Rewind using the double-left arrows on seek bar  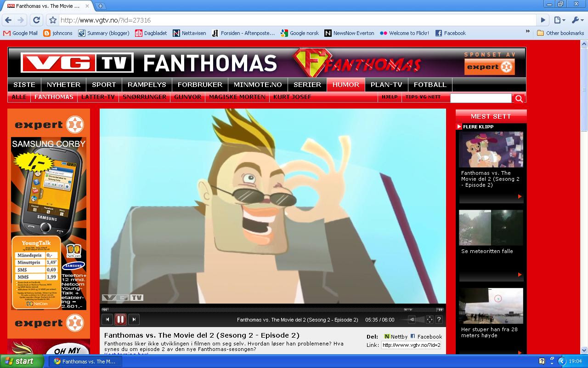(x=105, y=310)
